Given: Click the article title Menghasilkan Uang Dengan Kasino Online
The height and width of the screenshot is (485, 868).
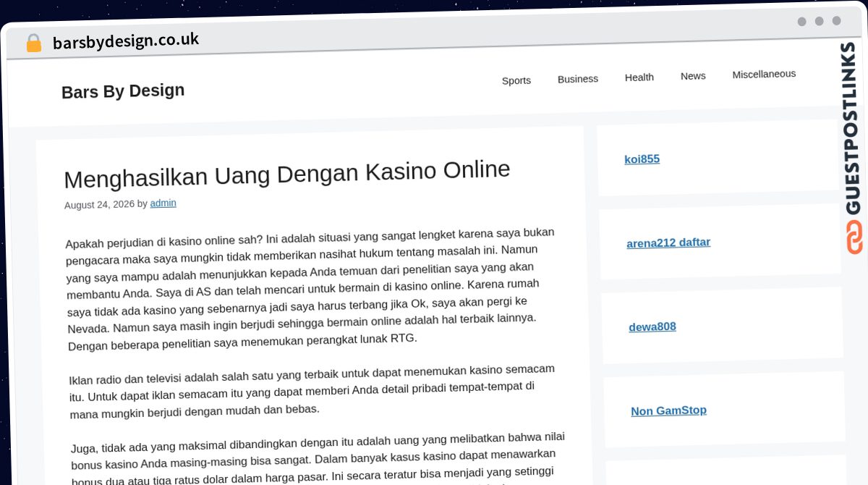Looking at the screenshot, I should coord(287,174).
